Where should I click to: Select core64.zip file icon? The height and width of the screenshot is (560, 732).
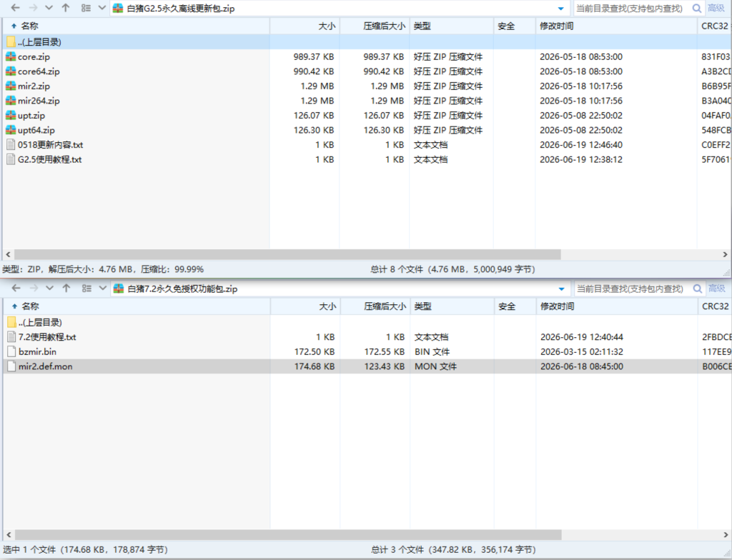(x=11, y=71)
